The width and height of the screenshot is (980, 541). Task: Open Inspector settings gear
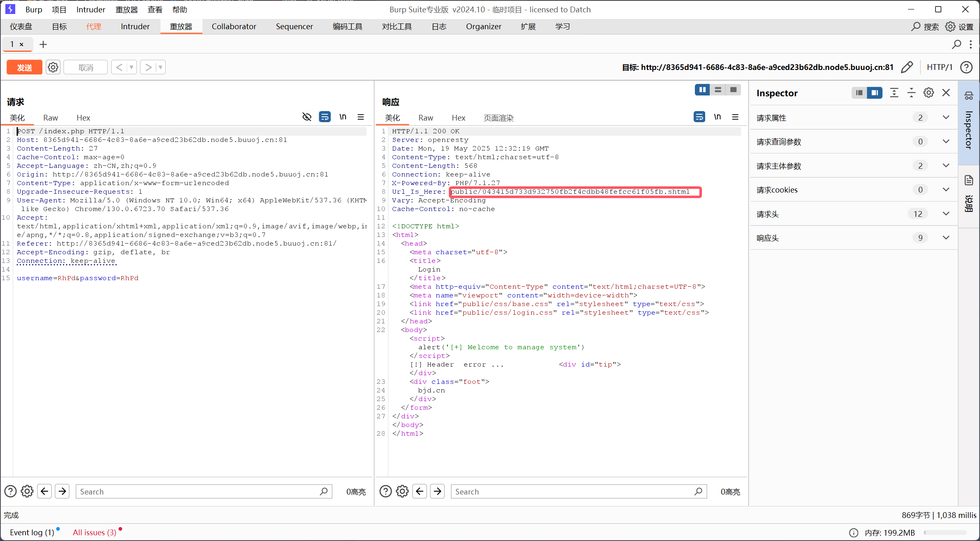pyautogui.click(x=929, y=93)
